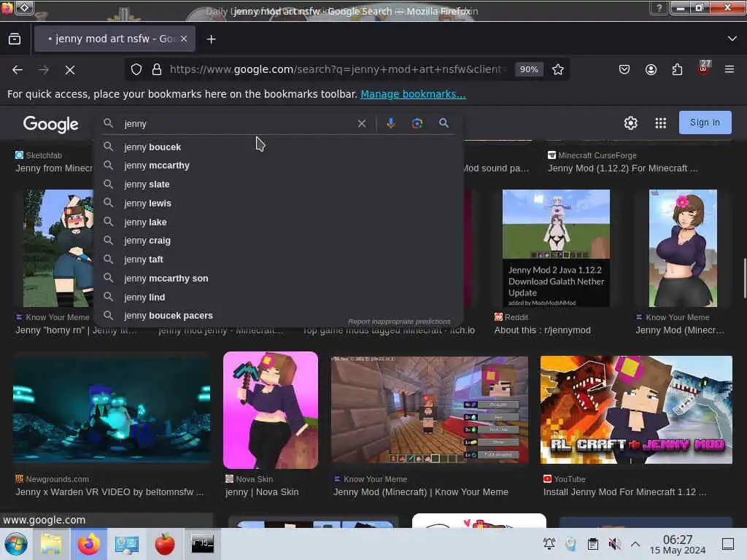Open the Start menu orb
The width and height of the screenshot is (747, 560).
pos(16,544)
